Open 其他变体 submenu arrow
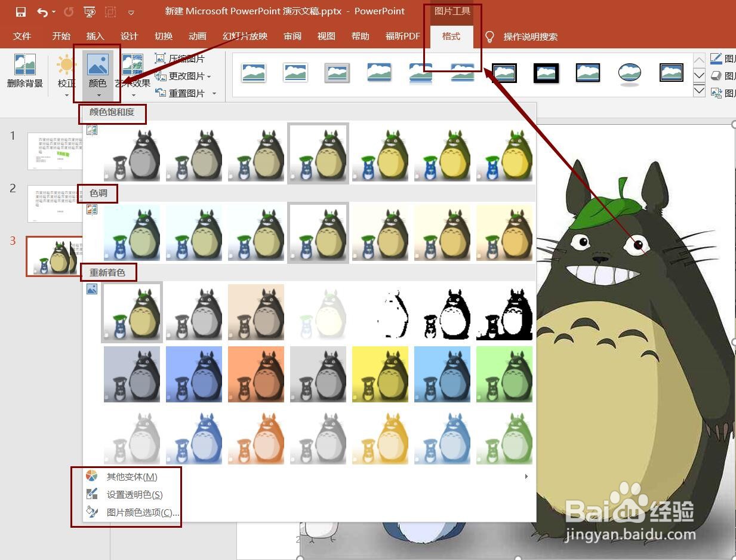Screen dimensions: 736x560 pos(526,476)
